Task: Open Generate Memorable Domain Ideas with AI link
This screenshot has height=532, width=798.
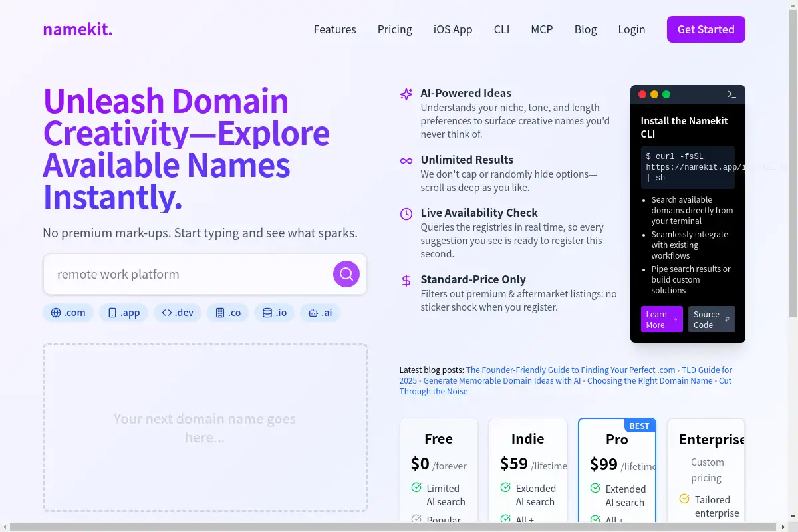Action: [x=502, y=380]
